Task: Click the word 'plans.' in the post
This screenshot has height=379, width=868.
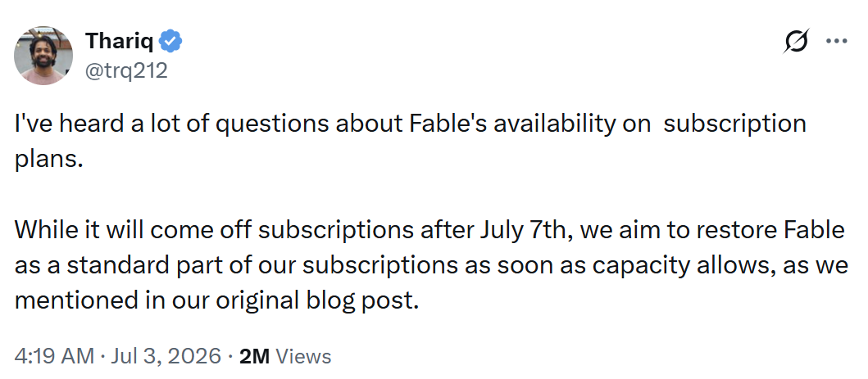Action: [48, 159]
